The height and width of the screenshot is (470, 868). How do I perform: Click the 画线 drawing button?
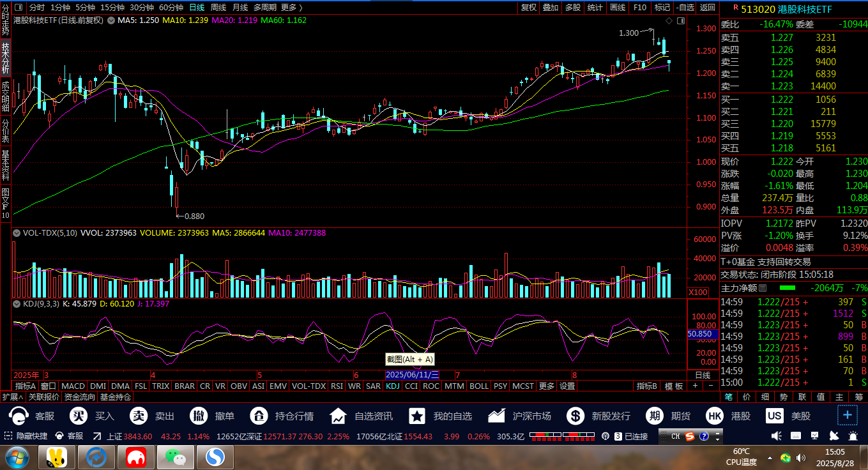617,8
